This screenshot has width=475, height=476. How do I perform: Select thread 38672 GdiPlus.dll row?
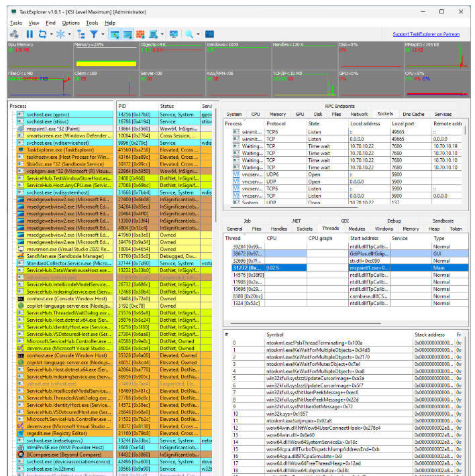coord(350,254)
